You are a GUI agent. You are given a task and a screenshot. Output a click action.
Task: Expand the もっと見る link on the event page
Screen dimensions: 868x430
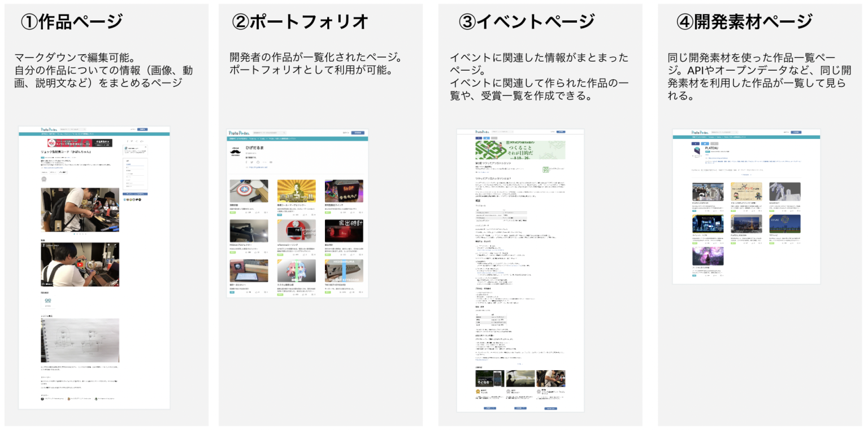pos(520,364)
